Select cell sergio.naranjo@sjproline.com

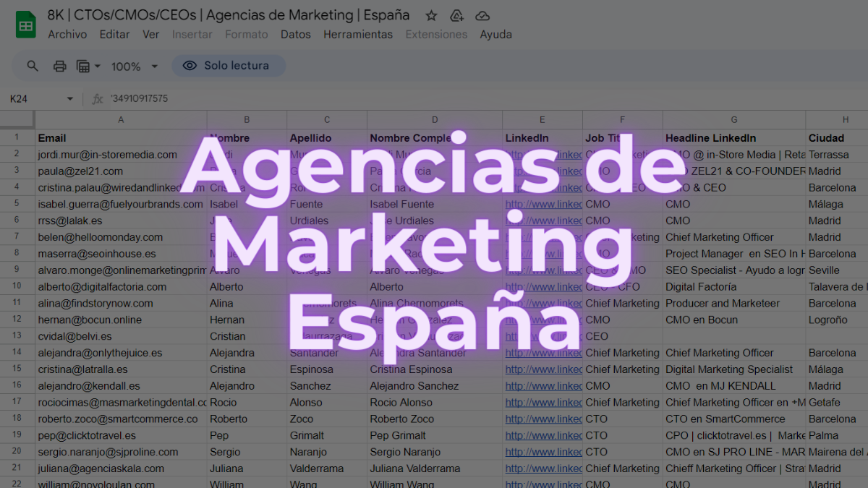tap(121, 452)
